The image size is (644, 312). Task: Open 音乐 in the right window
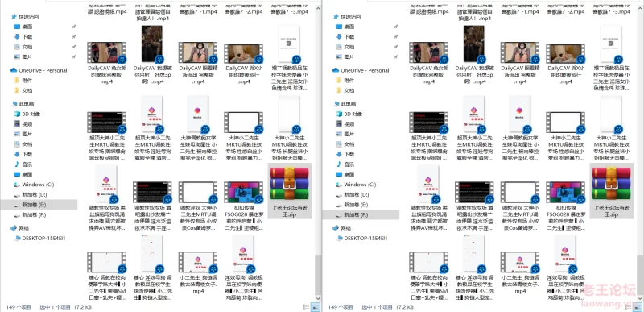tap(345, 164)
